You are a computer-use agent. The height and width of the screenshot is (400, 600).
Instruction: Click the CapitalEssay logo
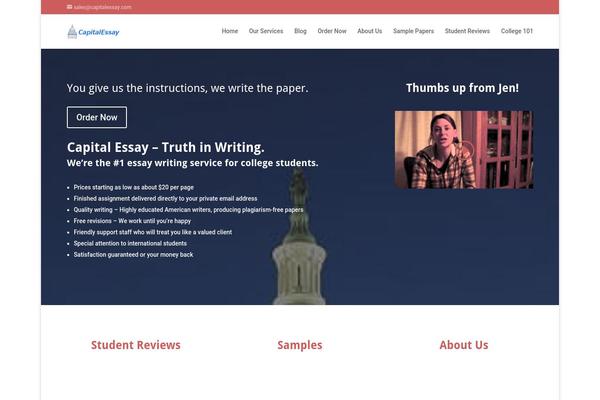(x=93, y=32)
